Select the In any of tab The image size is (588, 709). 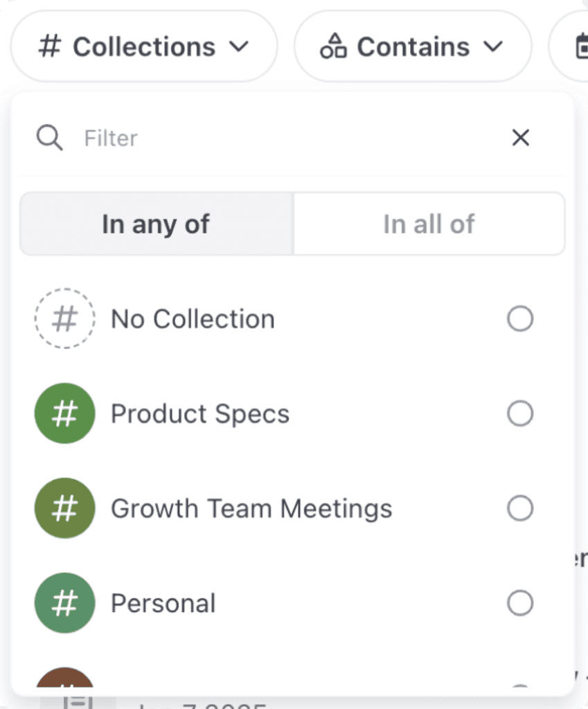point(156,224)
